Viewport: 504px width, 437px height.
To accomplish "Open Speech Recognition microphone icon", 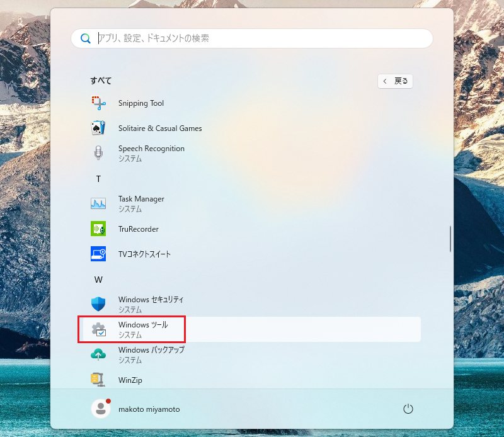I will [98, 153].
